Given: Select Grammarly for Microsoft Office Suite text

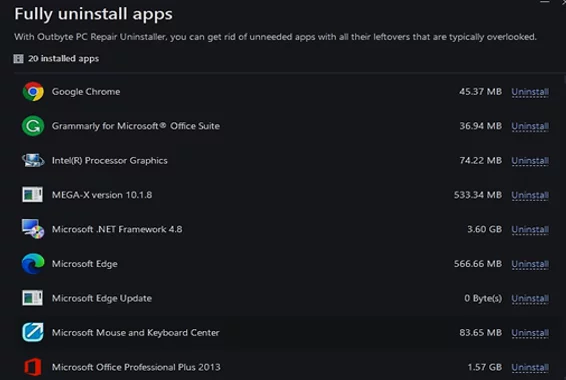Looking at the screenshot, I should click(136, 126).
